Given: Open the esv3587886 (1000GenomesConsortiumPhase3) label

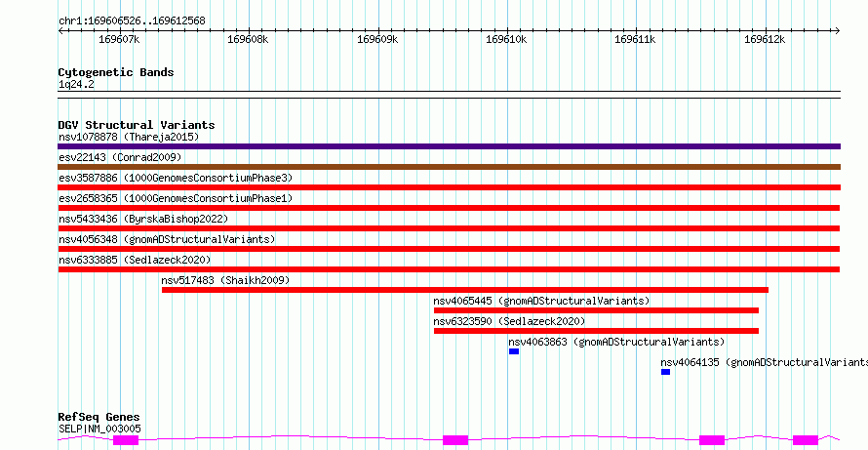Looking at the screenshot, I should point(176,178).
